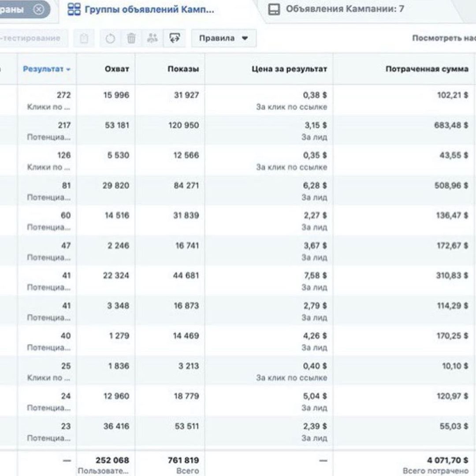Click the ads tab window icon
The width and height of the screenshot is (476, 476).
[x=274, y=9]
